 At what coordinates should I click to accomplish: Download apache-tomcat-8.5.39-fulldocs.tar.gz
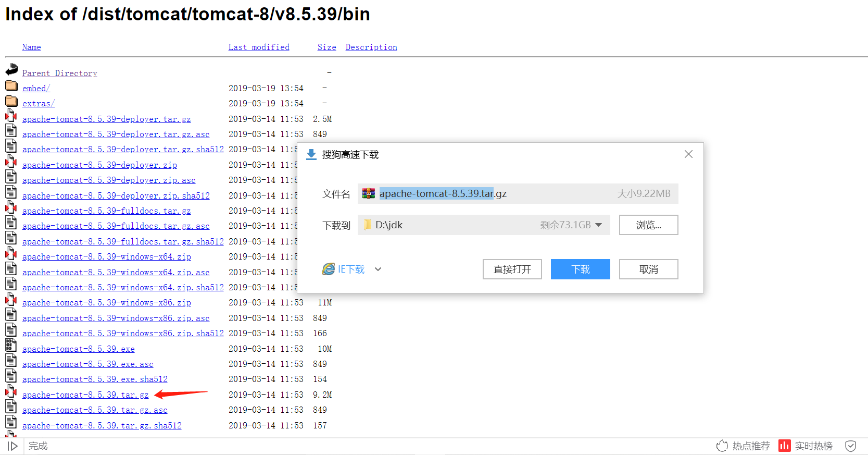pyautogui.click(x=107, y=211)
